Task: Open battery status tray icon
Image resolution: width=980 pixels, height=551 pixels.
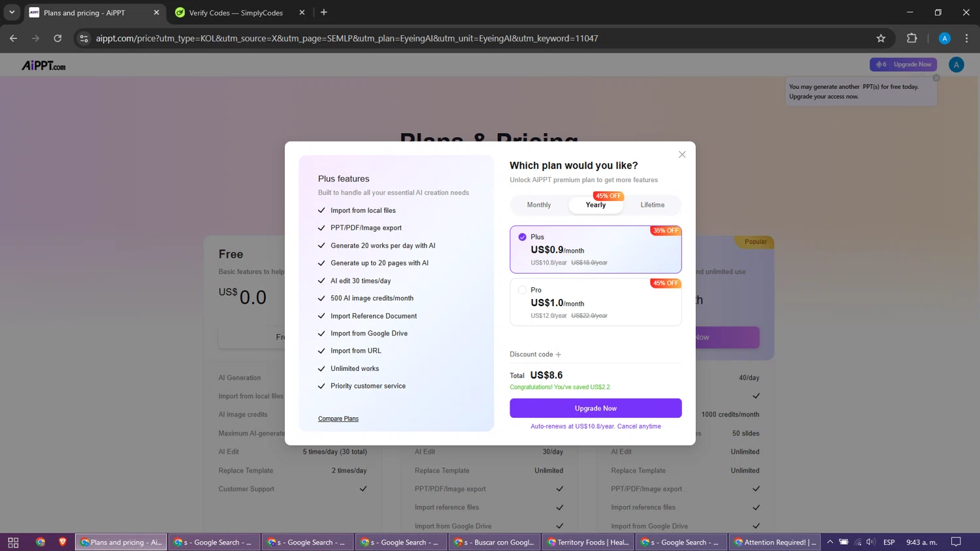Action: pos(844,542)
